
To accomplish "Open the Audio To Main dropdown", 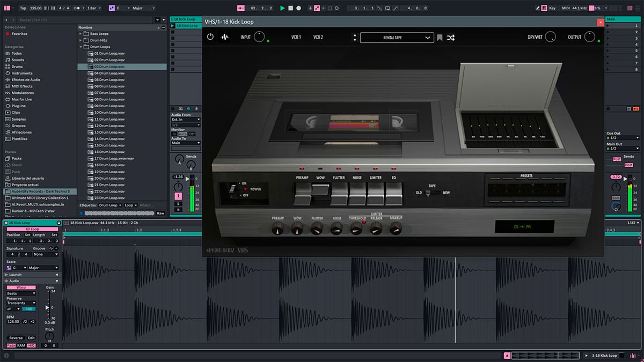I will [x=186, y=143].
